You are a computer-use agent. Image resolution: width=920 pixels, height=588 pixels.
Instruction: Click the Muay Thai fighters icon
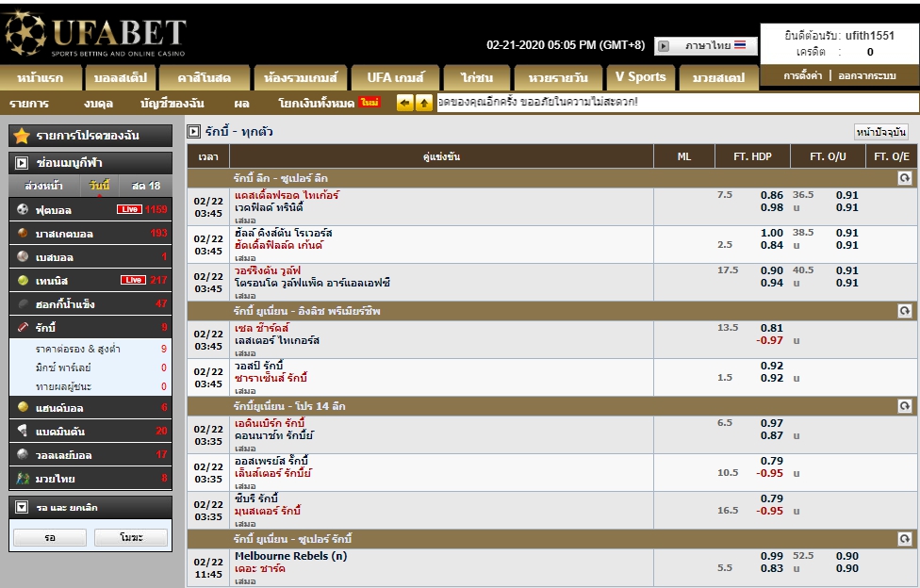click(23, 479)
